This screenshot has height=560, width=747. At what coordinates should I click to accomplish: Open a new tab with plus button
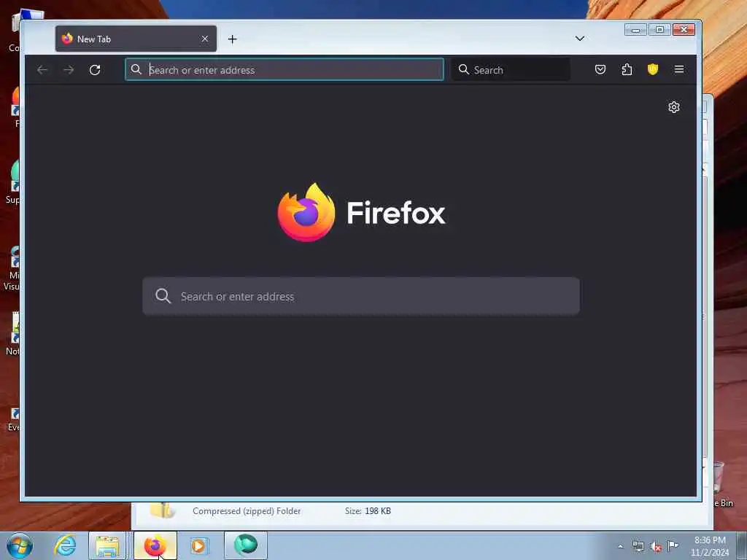coord(233,39)
